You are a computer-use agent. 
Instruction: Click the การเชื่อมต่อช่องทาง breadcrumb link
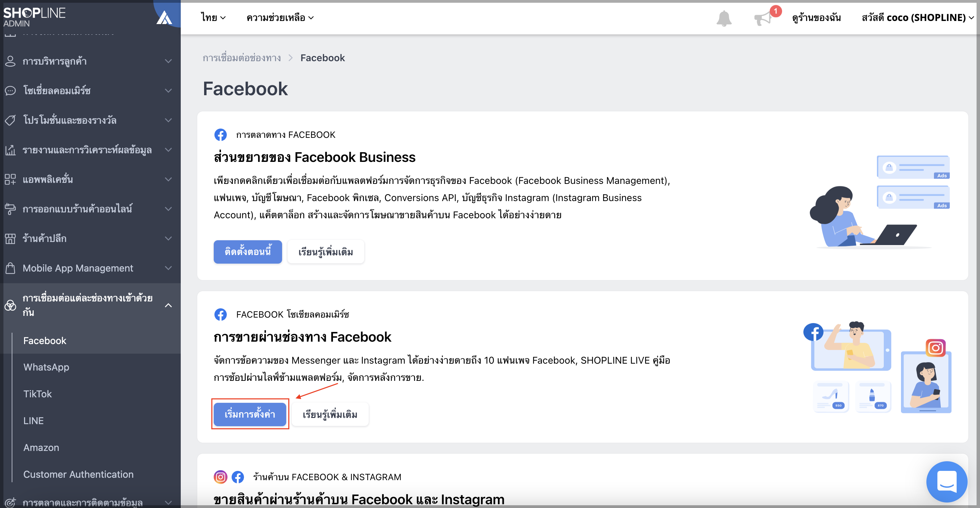(242, 58)
